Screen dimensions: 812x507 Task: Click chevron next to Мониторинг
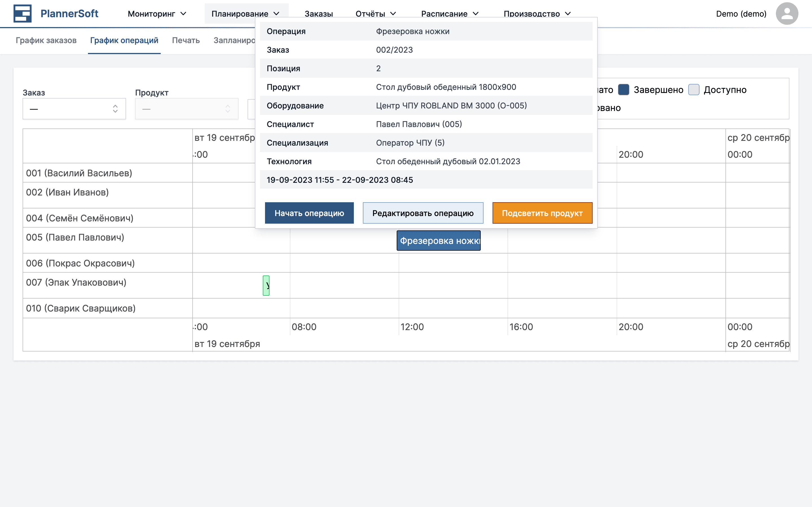183,14
